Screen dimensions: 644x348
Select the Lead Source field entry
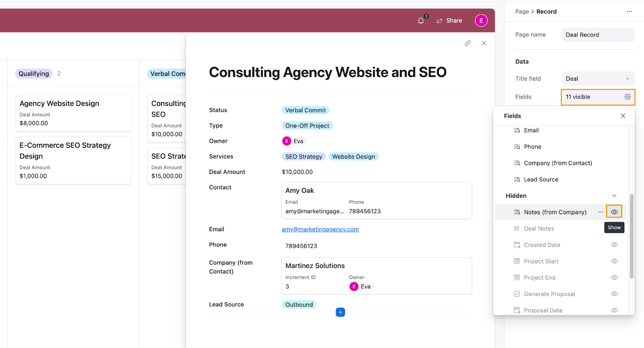[541, 180]
